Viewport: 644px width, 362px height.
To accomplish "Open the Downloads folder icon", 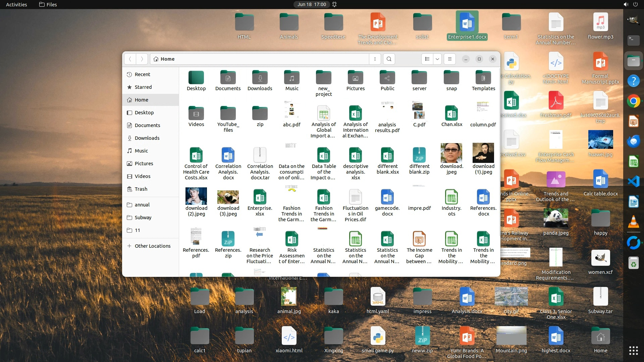I will [260, 78].
